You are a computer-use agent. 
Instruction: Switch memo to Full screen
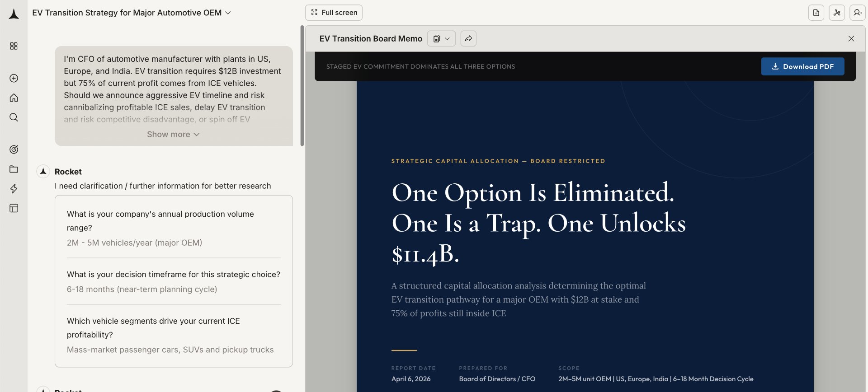tap(334, 13)
